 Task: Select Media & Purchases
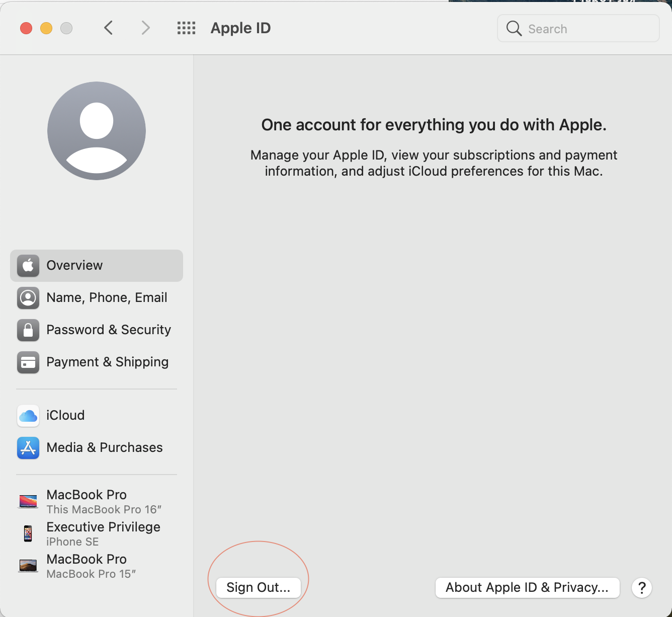coord(97,448)
